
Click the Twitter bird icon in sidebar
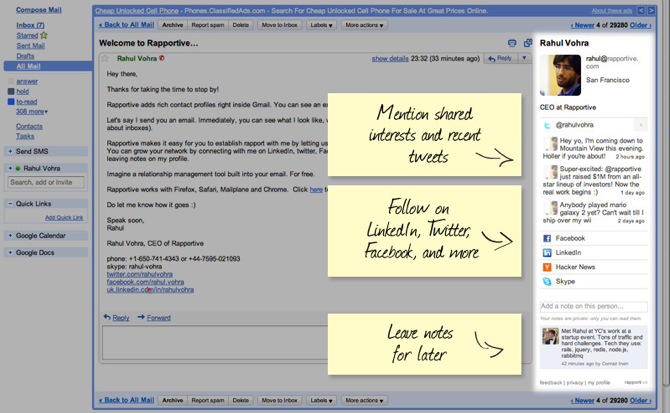(547, 125)
